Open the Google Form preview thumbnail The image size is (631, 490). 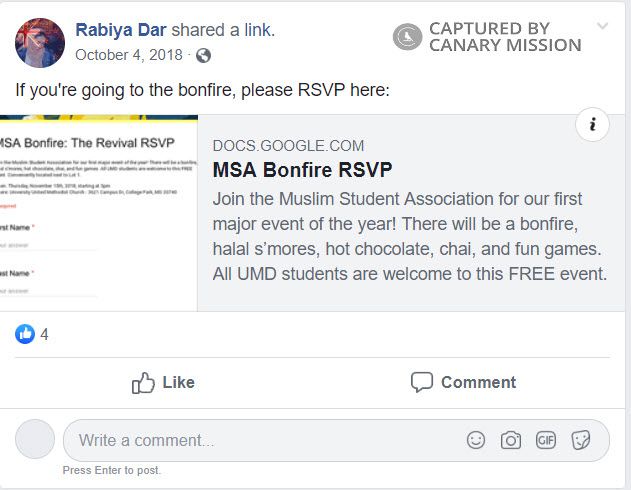point(98,213)
